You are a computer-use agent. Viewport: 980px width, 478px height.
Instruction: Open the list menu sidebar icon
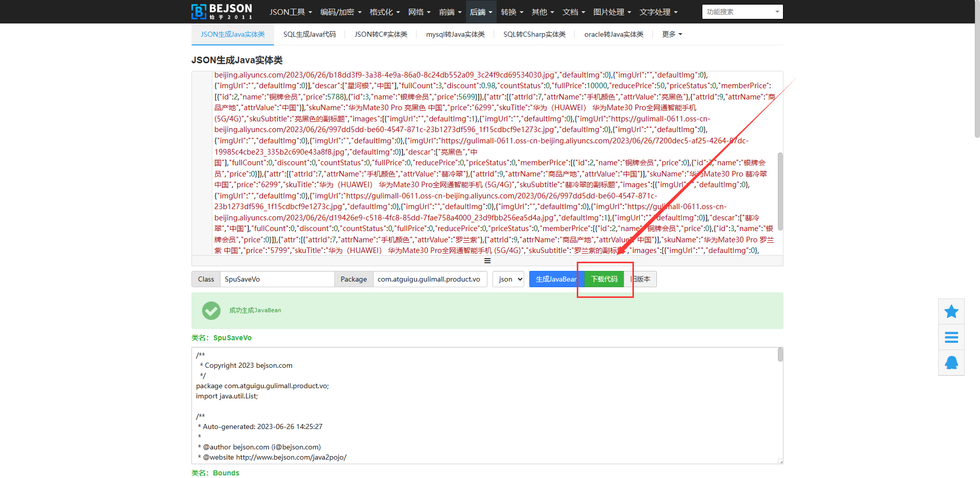pyautogui.click(x=951, y=337)
